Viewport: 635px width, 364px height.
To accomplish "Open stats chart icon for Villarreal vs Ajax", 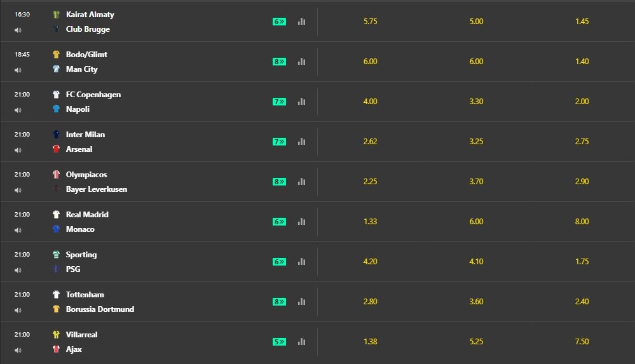I will pyautogui.click(x=301, y=342).
